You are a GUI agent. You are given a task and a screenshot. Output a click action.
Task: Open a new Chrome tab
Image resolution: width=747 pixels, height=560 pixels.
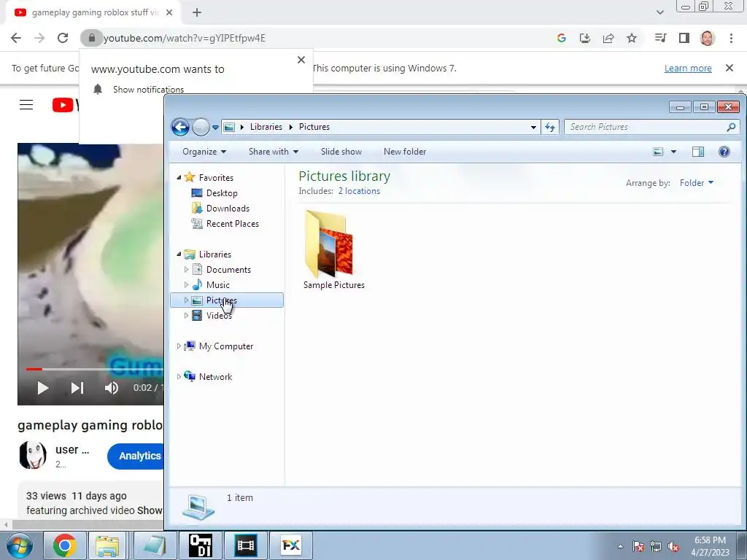(x=197, y=13)
